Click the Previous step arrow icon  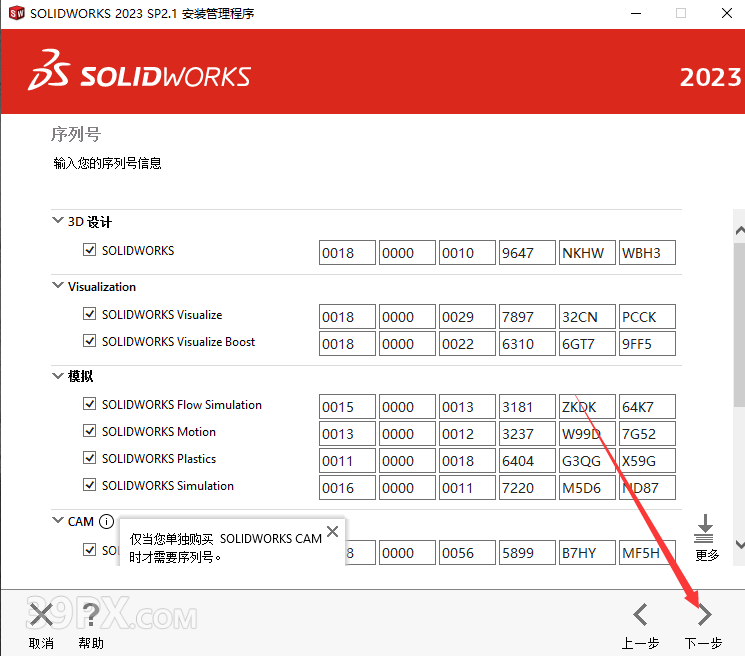(641, 614)
